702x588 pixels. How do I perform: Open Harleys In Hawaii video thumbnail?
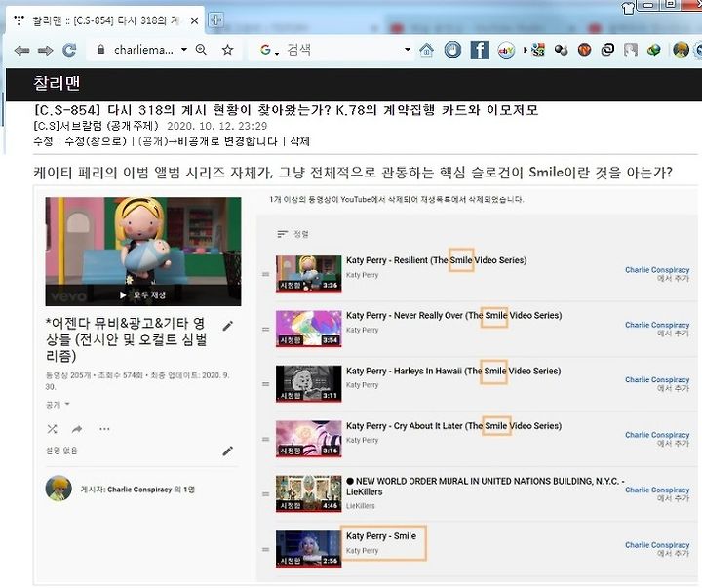point(308,384)
